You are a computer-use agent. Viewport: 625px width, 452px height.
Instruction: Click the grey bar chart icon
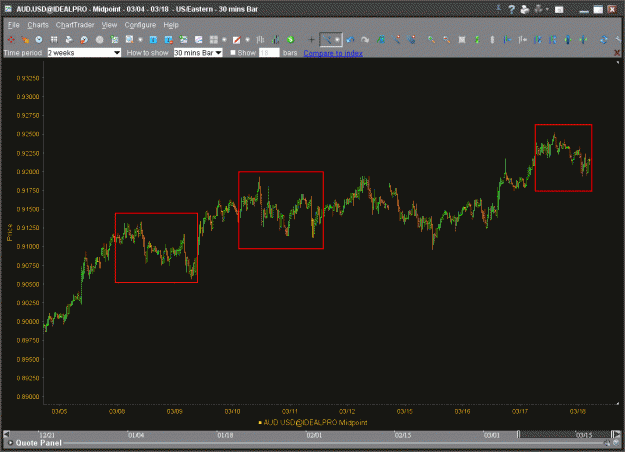click(x=260, y=39)
